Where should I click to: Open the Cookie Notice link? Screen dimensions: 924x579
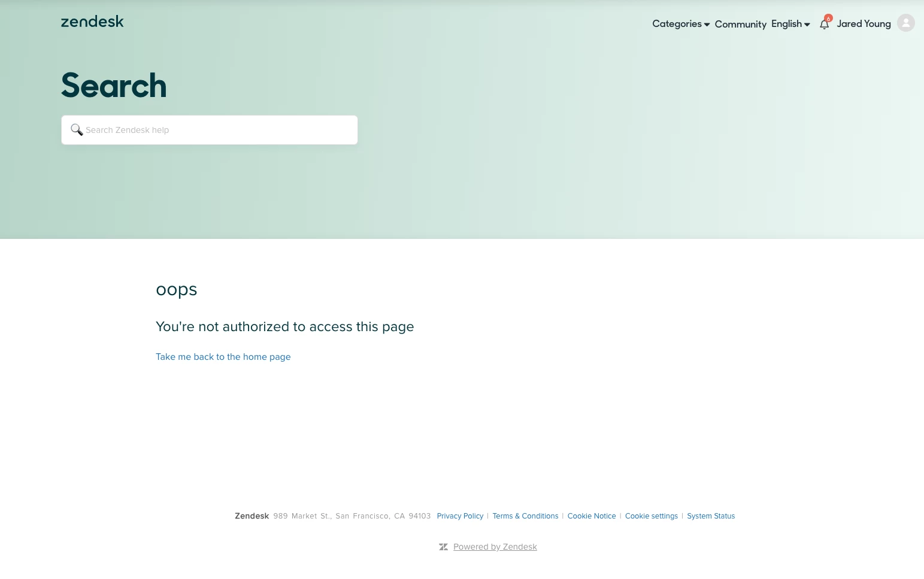click(592, 516)
